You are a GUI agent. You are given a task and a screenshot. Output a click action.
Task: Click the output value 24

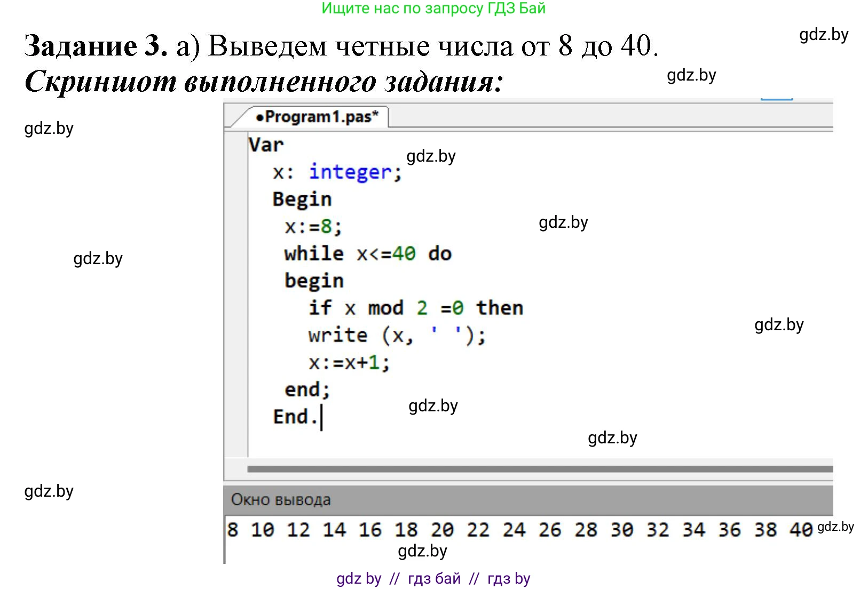pos(514,530)
